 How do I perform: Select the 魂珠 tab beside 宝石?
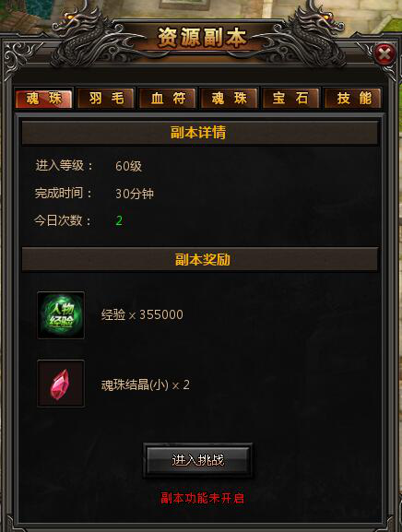[230, 99]
